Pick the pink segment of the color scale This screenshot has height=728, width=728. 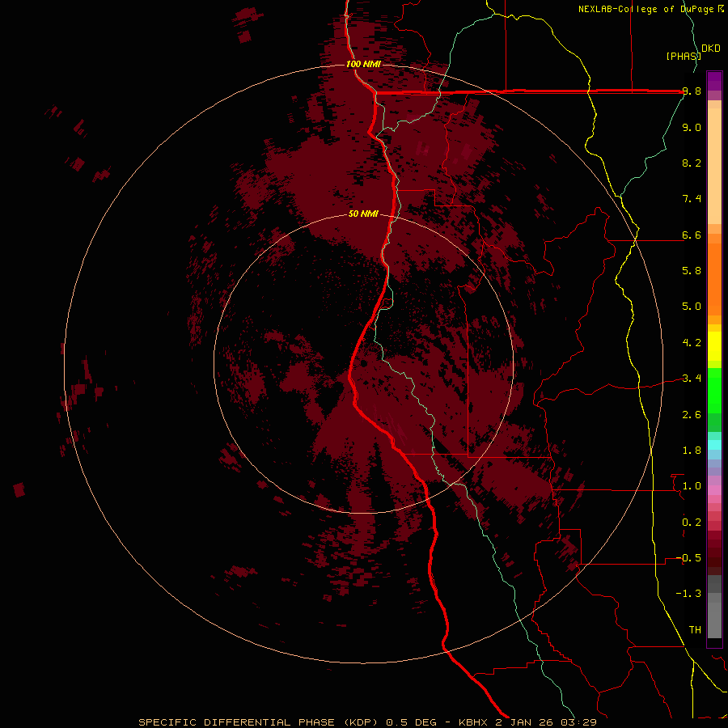pyautogui.click(x=714, y=490)
